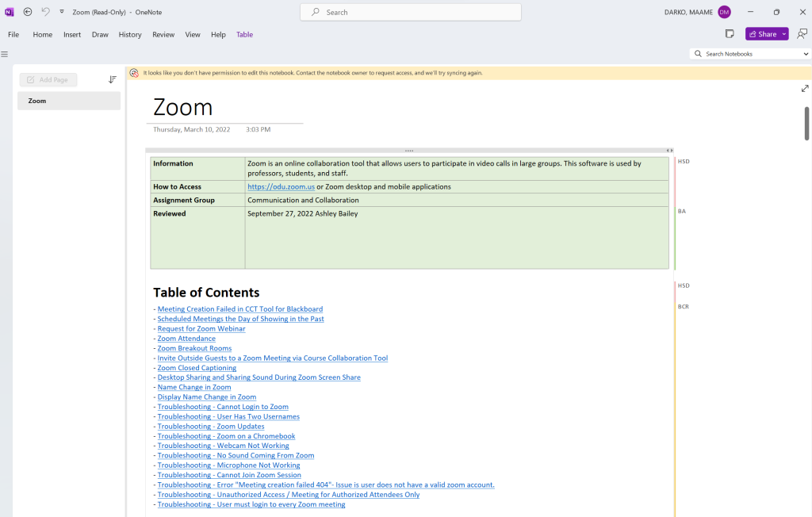The width and height of the screenshot is (812, 517).
Task: Click the Search box in title bar
Action: point(411,12)
